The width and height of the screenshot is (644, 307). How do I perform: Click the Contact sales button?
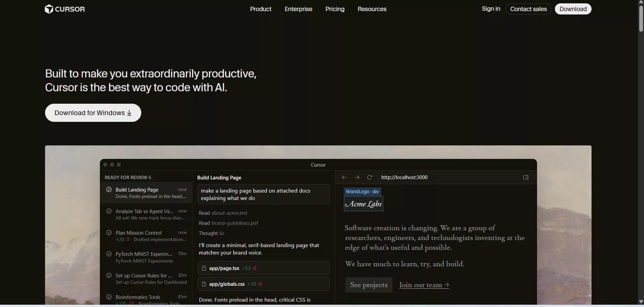pos(528,9)
